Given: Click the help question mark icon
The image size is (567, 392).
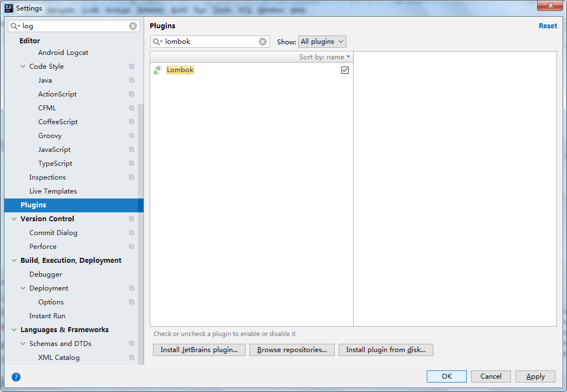Looking at the screenshot, I should pos(16,377).
